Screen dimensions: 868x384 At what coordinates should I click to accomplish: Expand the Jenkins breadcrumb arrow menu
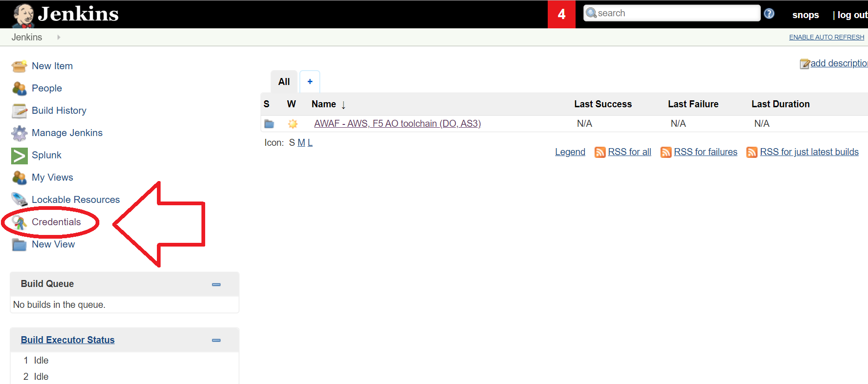coord(59,37)
